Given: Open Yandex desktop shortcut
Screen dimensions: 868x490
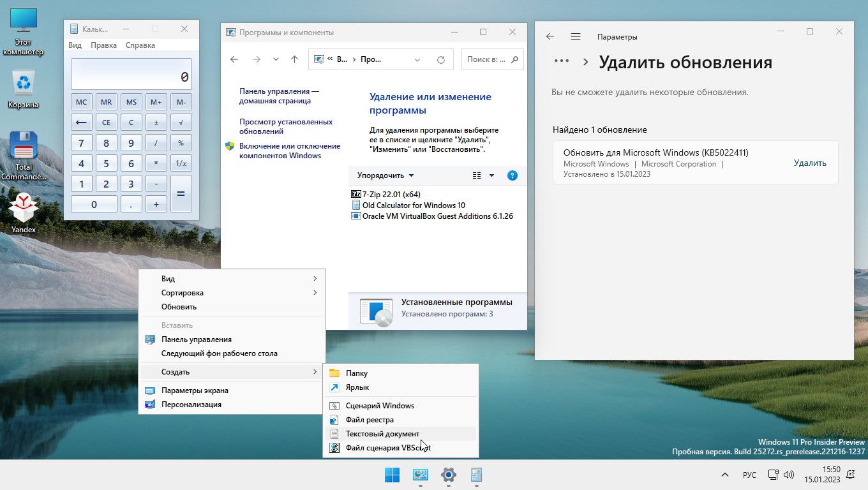Looking at the screenshot, I should [x=24, y=212].
